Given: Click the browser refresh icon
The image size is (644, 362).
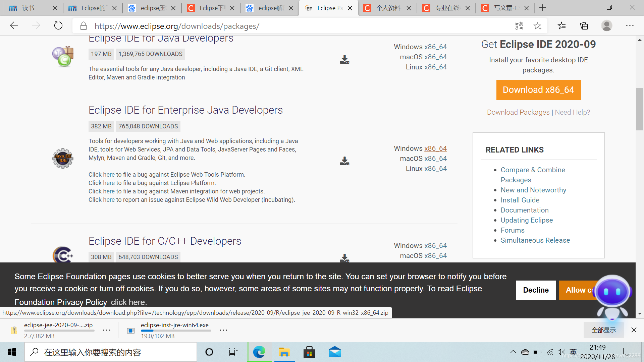Looking at the screenshot, I should (x=58, y=25).
